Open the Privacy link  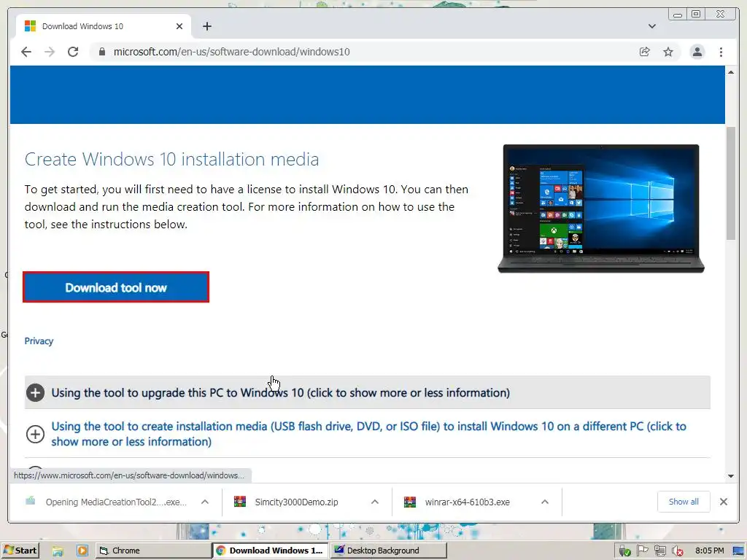(x=39, y=341)
